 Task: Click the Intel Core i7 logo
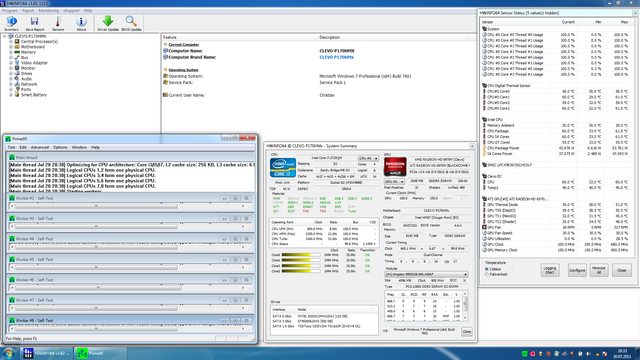tap(282, 167)
